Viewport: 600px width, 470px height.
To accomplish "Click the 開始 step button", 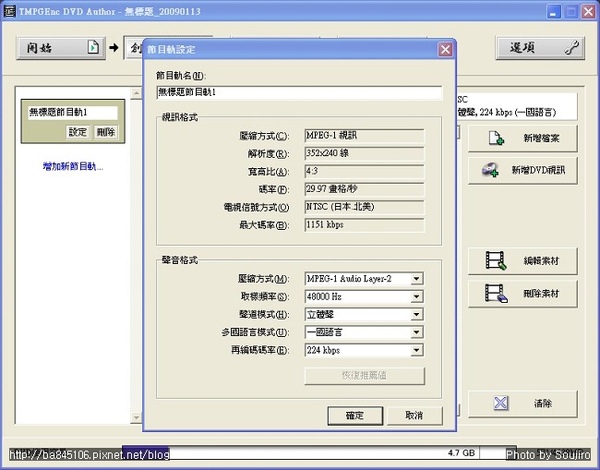I will (x=61, y=48).
